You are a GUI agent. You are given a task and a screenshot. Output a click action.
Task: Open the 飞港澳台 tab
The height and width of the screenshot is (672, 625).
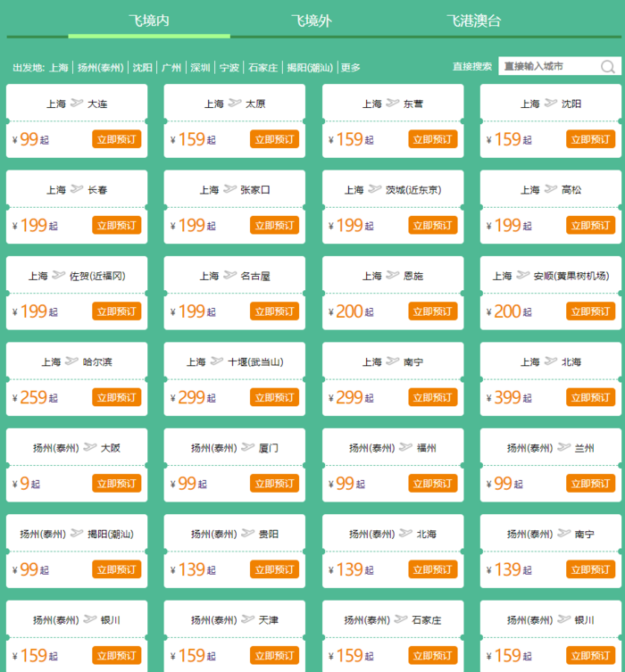coord(473,21)
